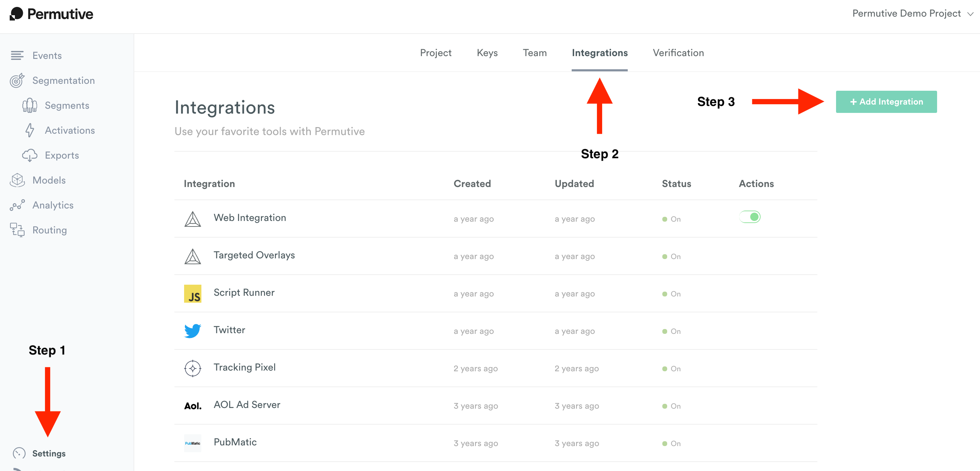This screenshot has width=980, height=471.
Task: Open Exports via the cloud icon
Action: [x=30, y=155]
